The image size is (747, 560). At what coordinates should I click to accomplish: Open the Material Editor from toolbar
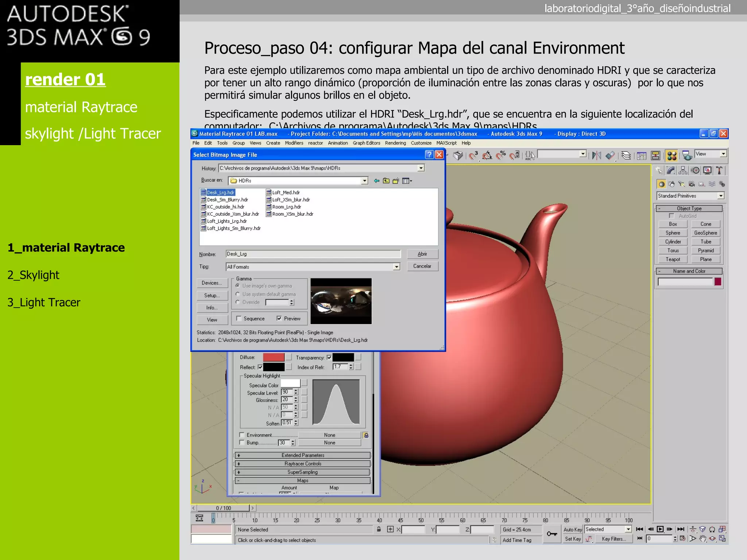(x=672, y=156)
